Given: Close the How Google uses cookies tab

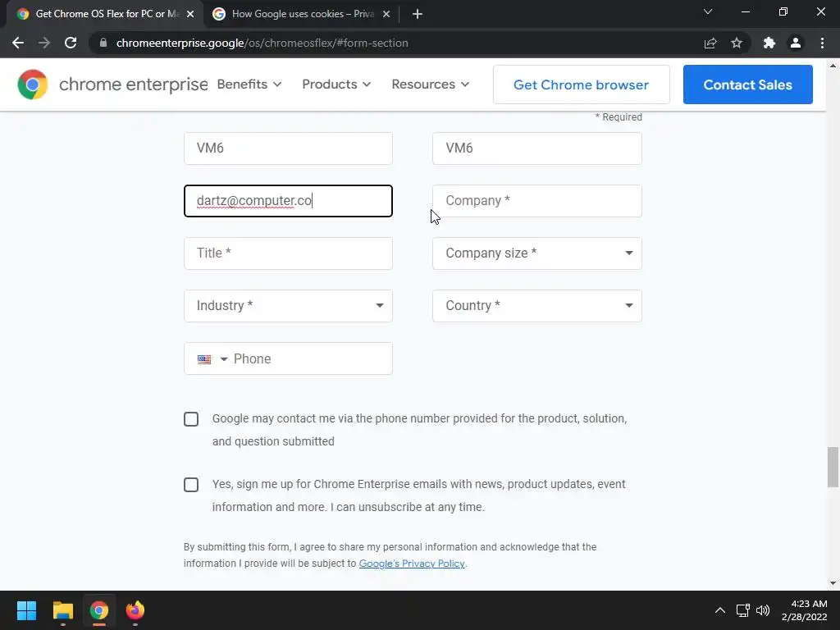Looking at the screenshot, I should pos(386,14).
